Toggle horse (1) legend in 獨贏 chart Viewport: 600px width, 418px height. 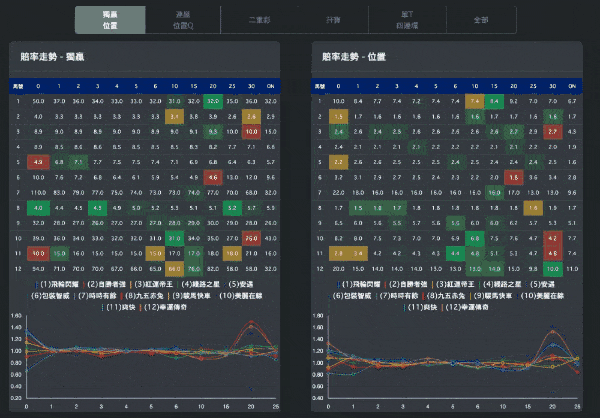click(57, 285)
